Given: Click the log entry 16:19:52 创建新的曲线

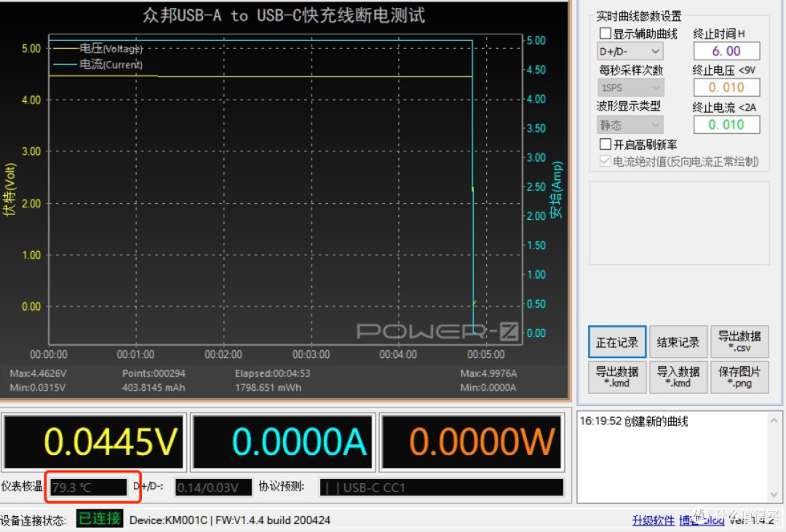Looking at the screenshot, I should tap(634, 421).
